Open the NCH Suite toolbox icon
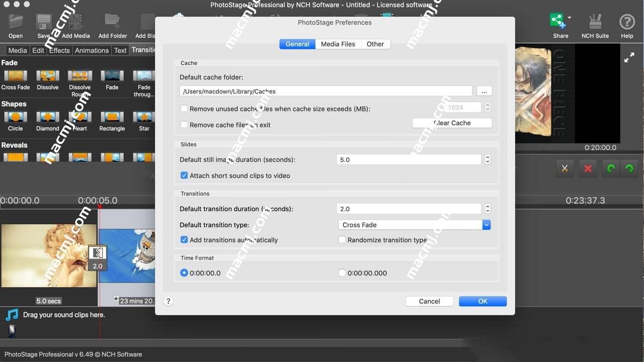This screenshot has width=644, height=362. coord(595,22)
